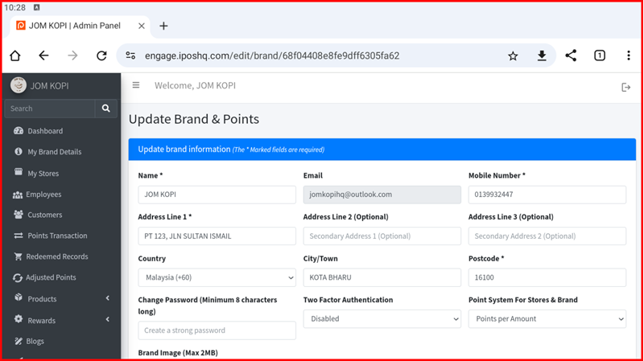This screenshot has height=361, width=644.
Task: Click the browser download icon
Action: 542,55
